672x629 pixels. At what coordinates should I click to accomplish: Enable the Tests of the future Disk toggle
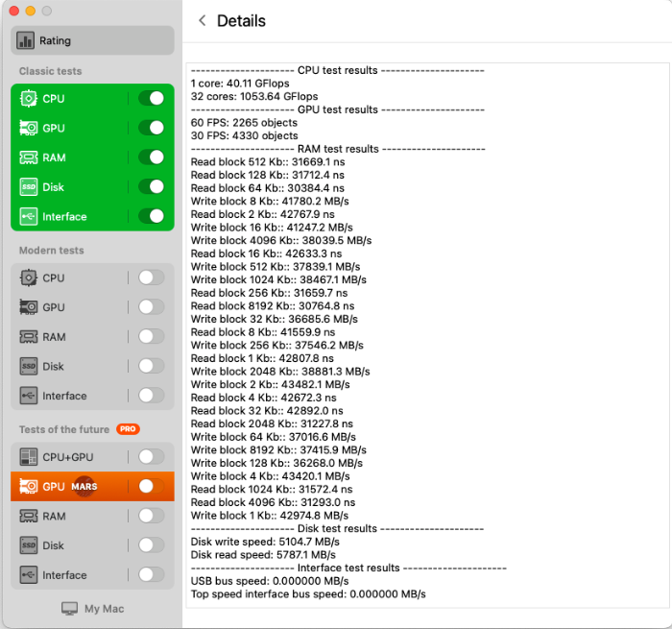[152, 545]
